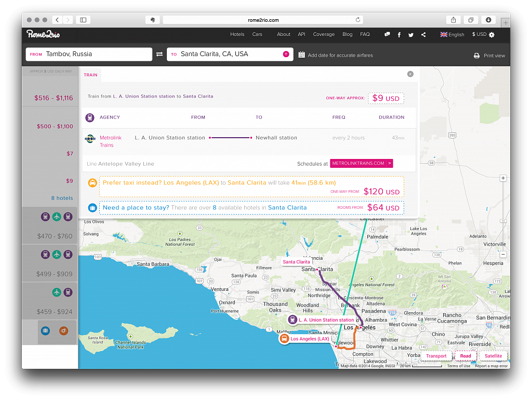Switch map to Road view
Image resolution: width=532 pixels, height=400 pixels.
pyautogui.click(x=465, y=356)
